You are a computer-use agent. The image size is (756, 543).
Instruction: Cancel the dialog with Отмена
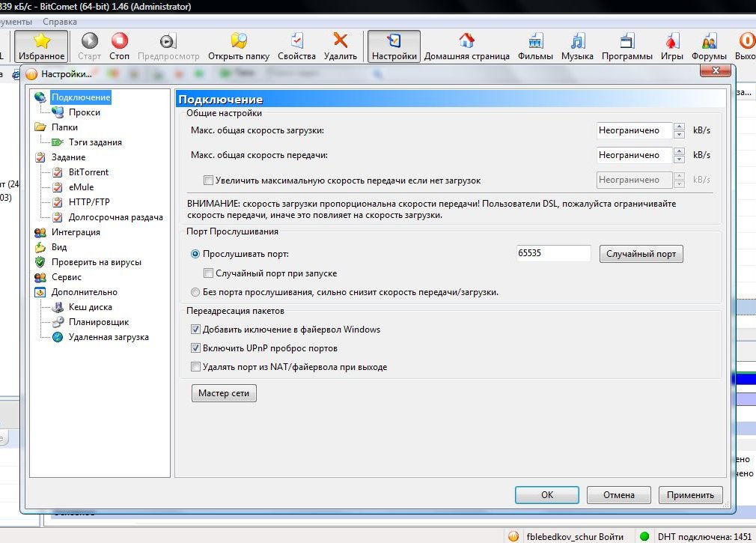(x=619, y=495)
